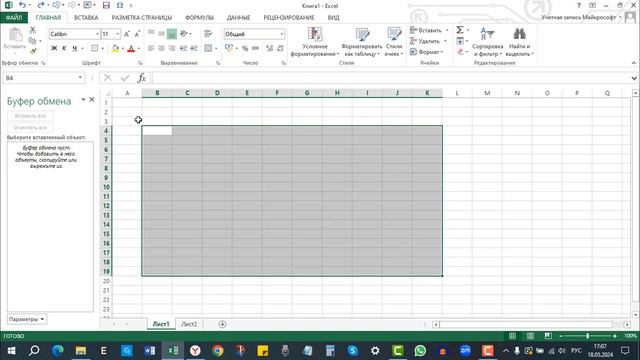Click Merge and Center icon
640x360 pixels.
pyautogui.click(x=208, y=48)
